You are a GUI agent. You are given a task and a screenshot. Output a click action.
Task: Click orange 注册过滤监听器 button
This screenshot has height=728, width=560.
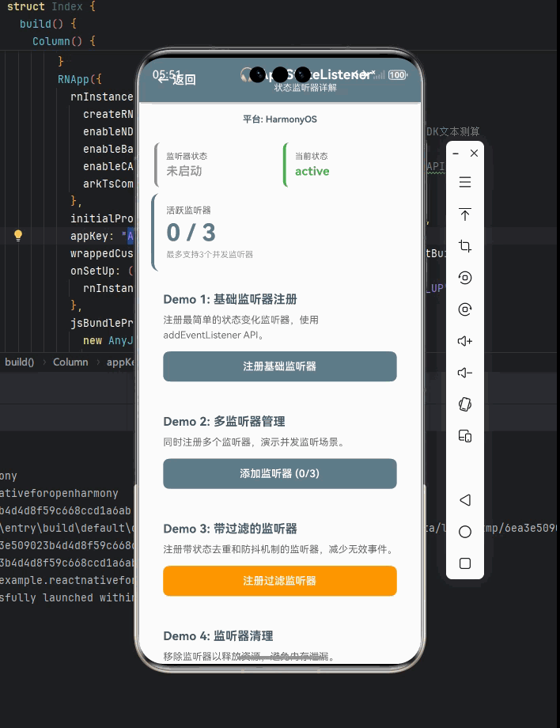pyautogui.click(x=280, y=581)
